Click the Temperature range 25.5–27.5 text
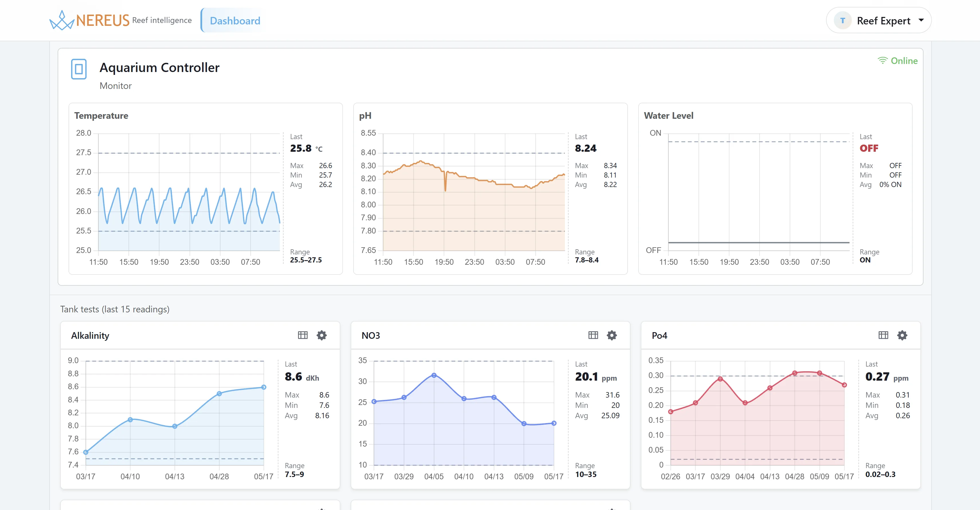The width and height of the screenshot is (980, 510). pyautogui.click(x=306, y=260)
